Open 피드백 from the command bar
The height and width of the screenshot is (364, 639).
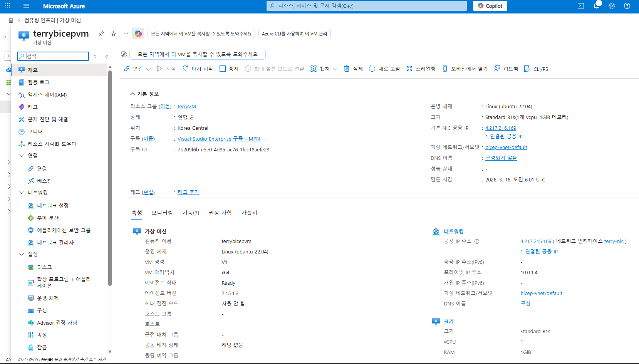[506, 69]
